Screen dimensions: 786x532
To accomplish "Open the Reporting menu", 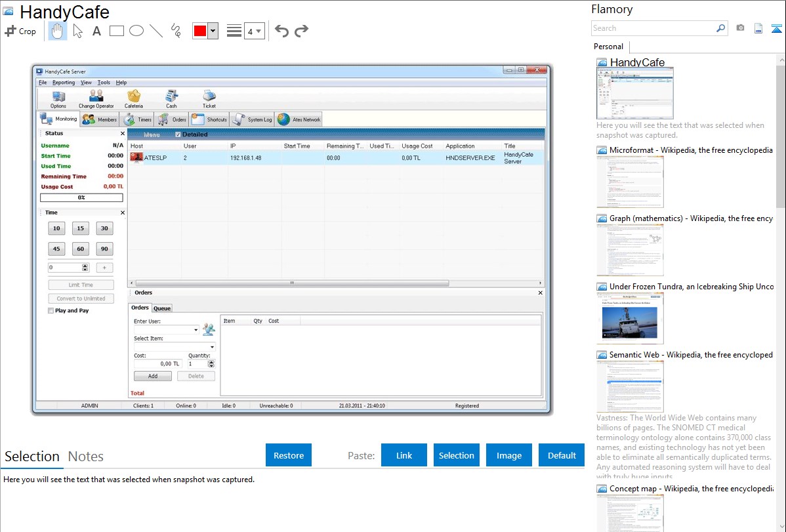I will 64,83.
